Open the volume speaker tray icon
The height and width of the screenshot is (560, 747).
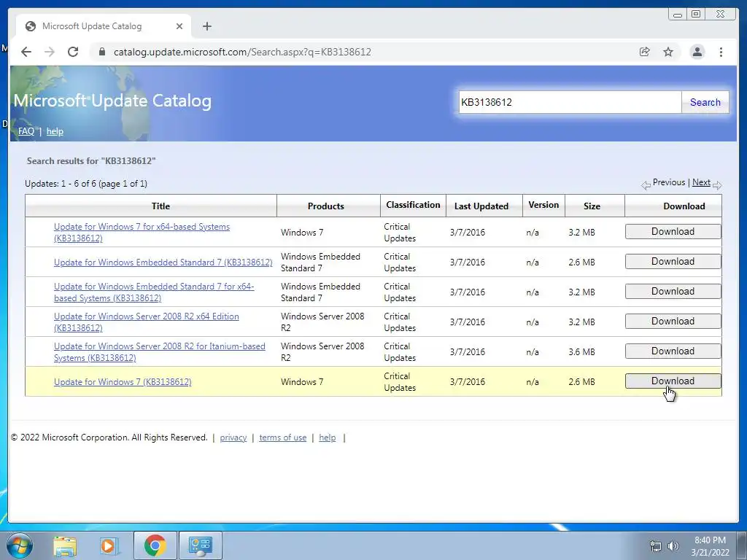673,546
